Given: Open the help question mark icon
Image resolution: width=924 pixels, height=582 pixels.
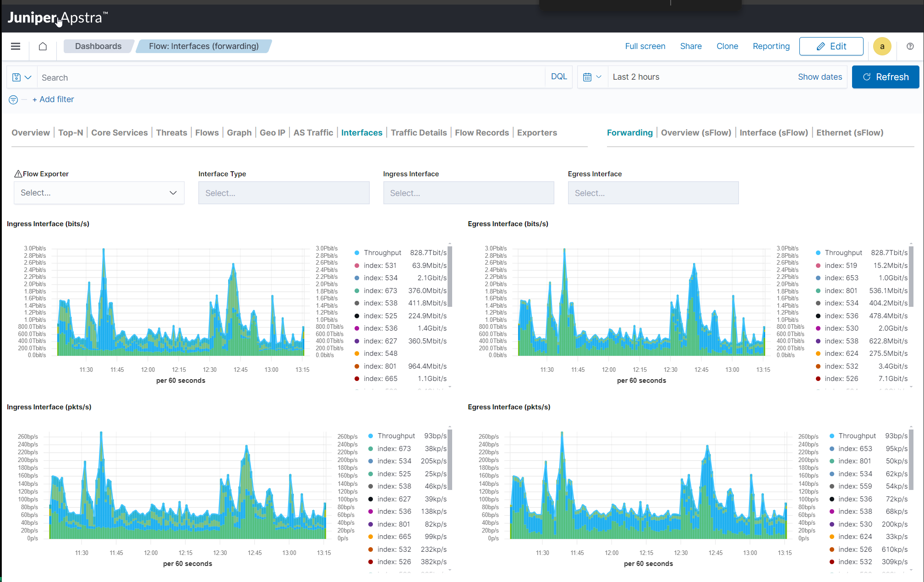Looking at the screenshot, I should tap(910, 46).
